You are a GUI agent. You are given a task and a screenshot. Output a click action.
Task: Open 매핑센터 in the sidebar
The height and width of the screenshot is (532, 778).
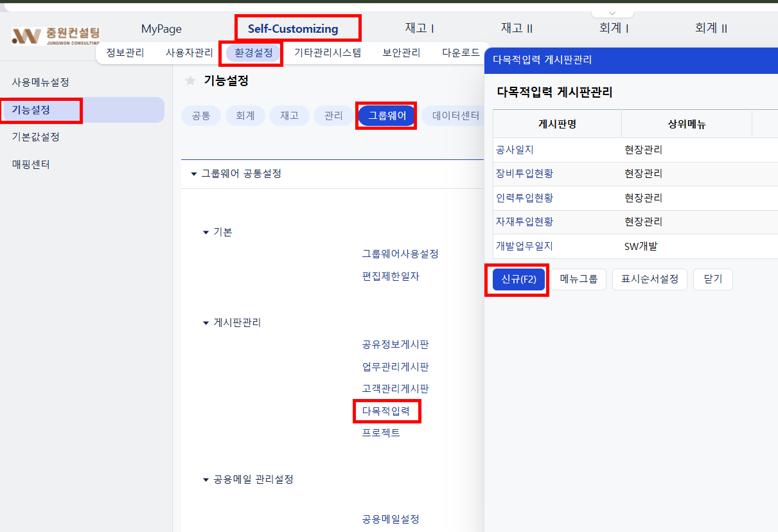tap(31, 164)
